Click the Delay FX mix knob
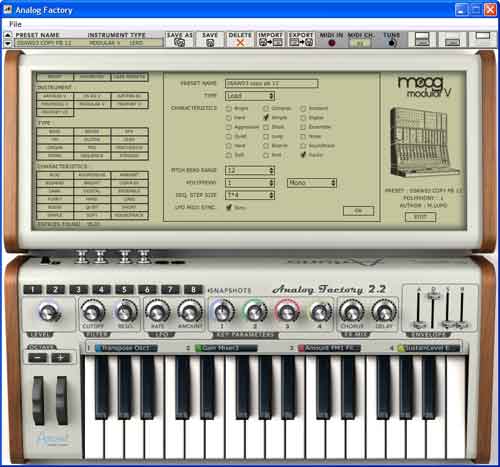 point(384,311)
